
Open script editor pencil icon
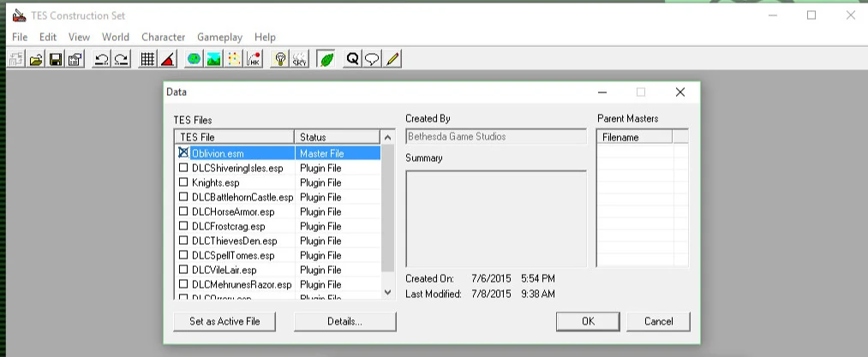coord(392,59)
